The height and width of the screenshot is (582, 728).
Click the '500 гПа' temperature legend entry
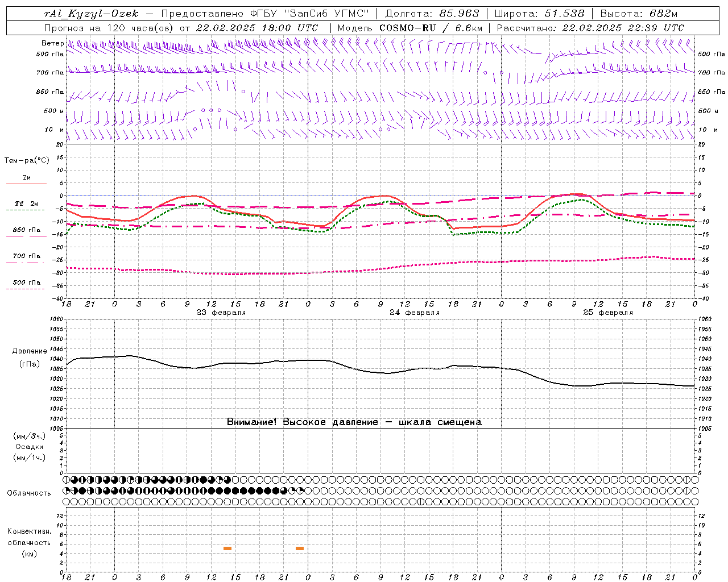pyautogui.click(x=27, y=283)
